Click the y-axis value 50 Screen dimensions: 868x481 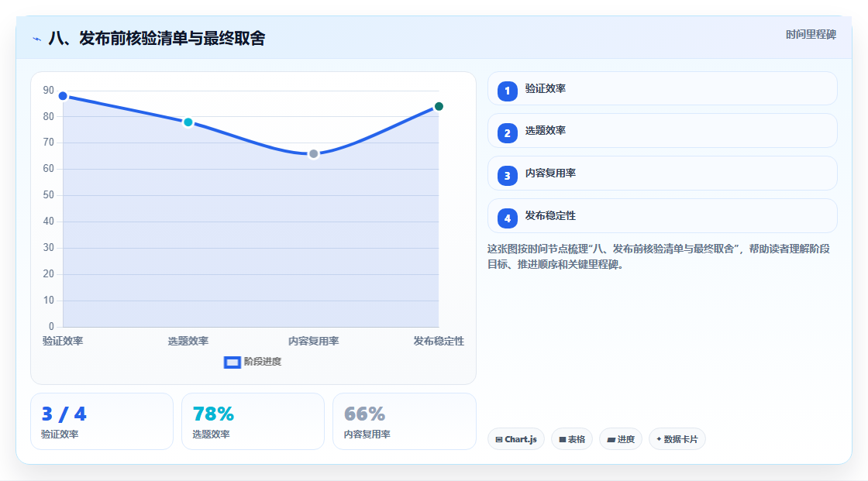click(x=49, y=195)
